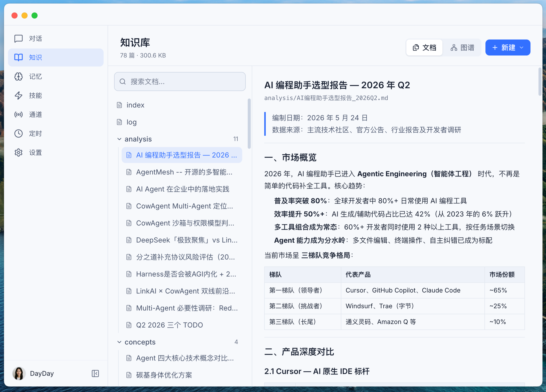Click the file icon beside log

pos(119,122)
